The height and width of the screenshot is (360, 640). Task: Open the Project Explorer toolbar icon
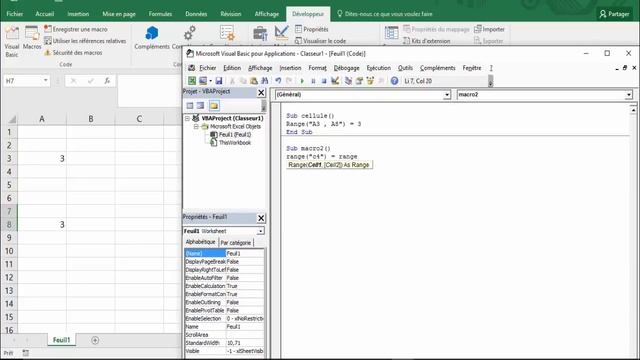(348, 81)
